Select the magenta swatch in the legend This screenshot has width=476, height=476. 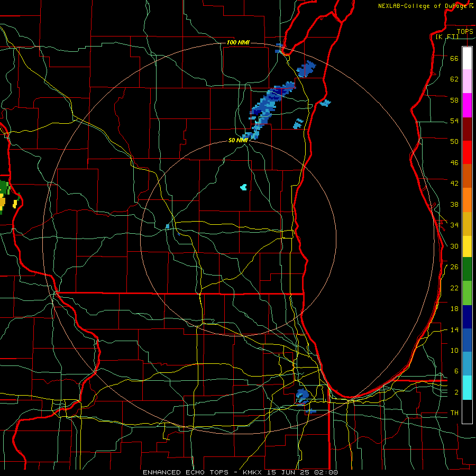(x=467, y=105)
